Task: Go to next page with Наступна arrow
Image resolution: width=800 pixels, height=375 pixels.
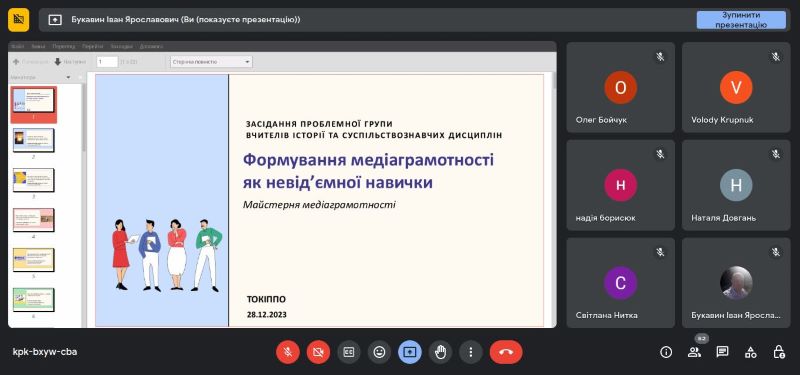Action: (x=70, y=62)
